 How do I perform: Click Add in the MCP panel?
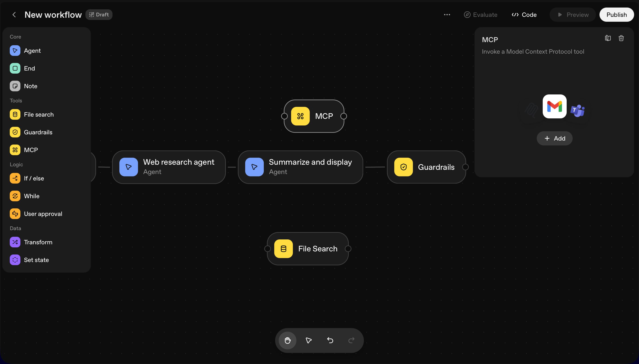coord(554,138)
